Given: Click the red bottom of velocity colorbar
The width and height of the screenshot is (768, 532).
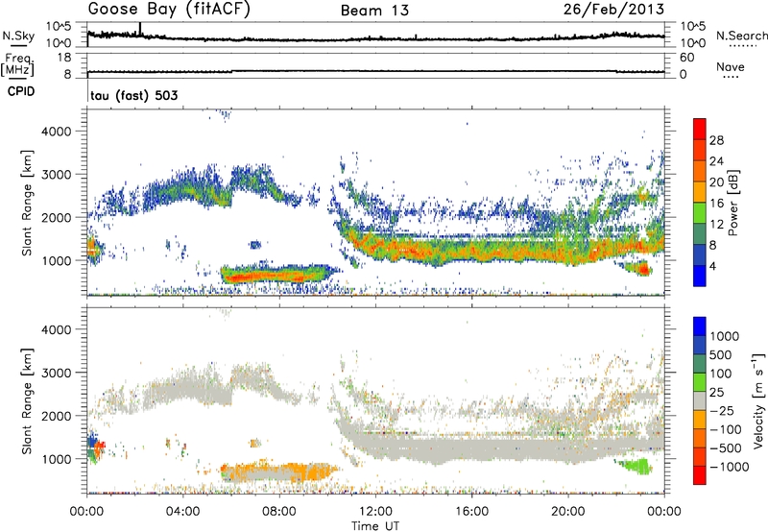Looking at the screenshot, I should [700, 475].
